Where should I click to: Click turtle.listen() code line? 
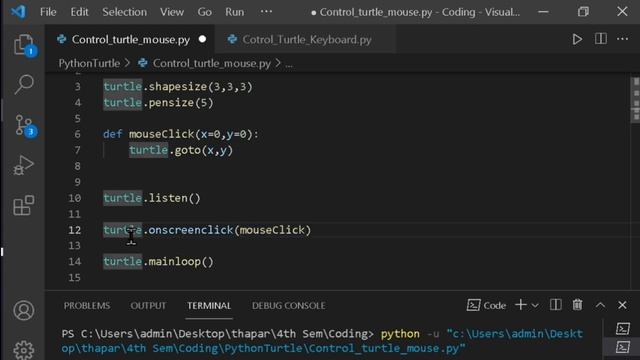152,198
